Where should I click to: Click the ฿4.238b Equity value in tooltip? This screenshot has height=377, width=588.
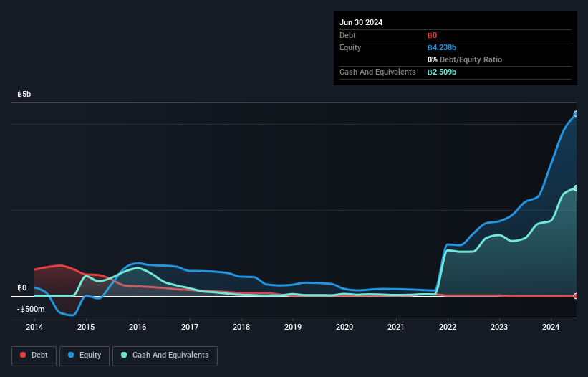click(x=442, y=47)
